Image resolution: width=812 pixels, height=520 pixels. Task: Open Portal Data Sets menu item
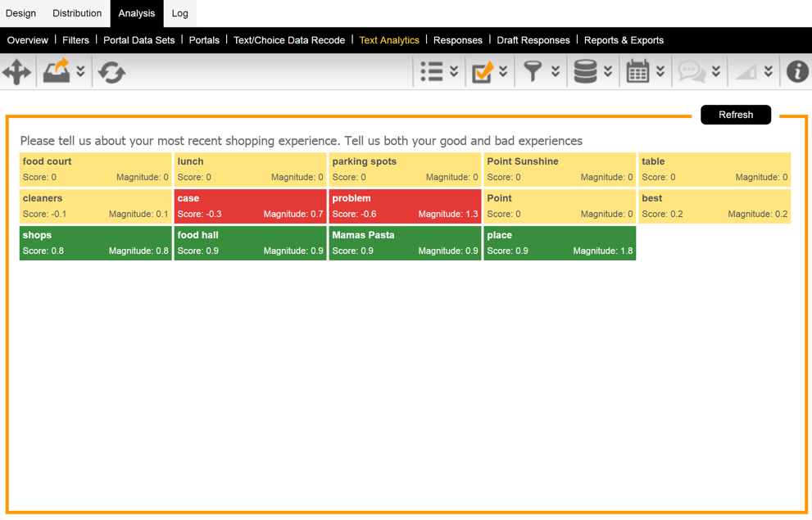(x=138, y=39)
